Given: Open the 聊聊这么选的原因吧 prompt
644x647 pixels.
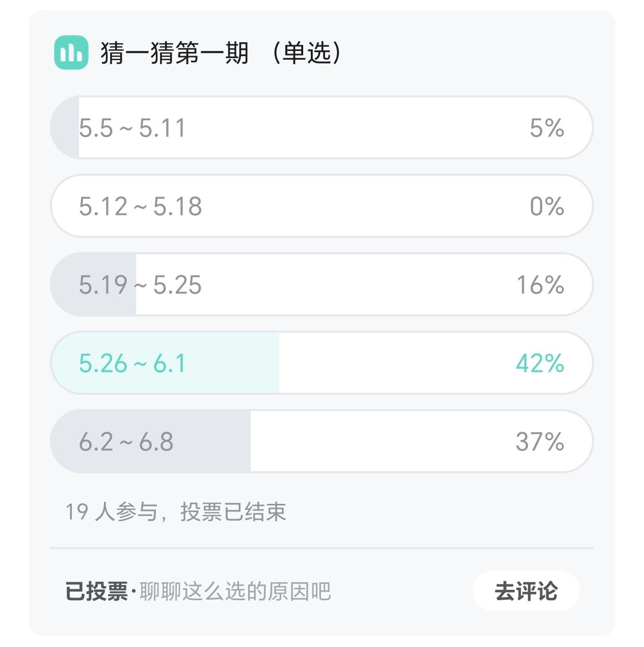Looking at the screenshot, I should 235,591.
